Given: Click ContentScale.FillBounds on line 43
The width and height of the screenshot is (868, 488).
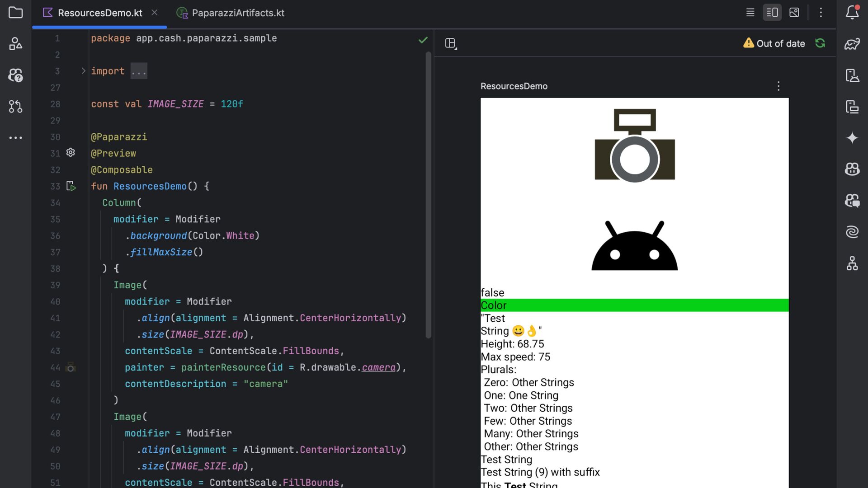Looking at the screenshot, I should click(x=274, y=351).
